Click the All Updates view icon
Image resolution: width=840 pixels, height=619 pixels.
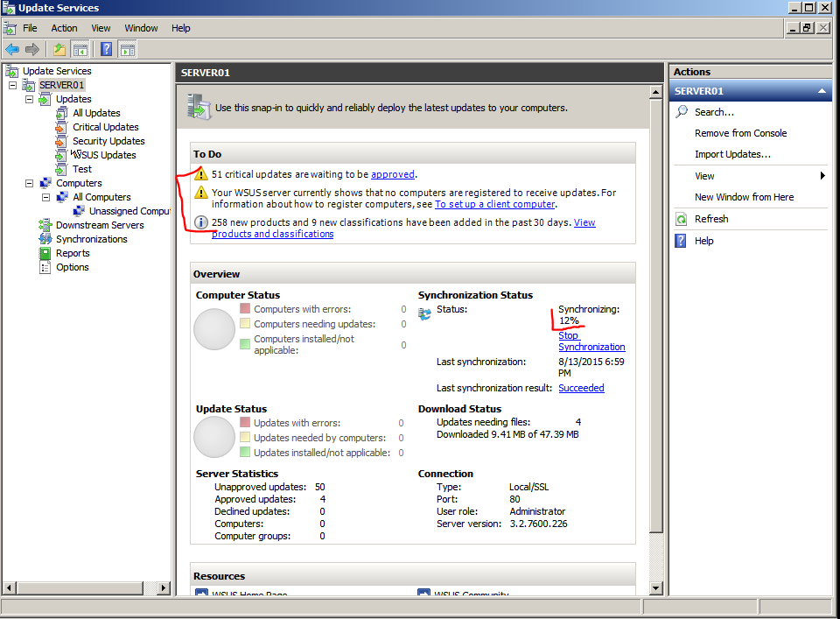pos(62,113)
